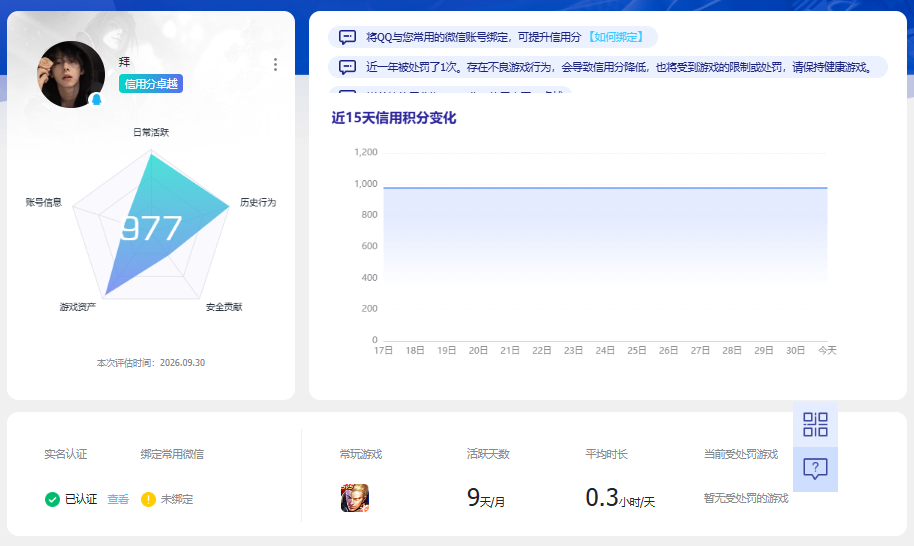Click the 17日 label on chart axis
Screen dimensions: 914x546
click(384, 350)
